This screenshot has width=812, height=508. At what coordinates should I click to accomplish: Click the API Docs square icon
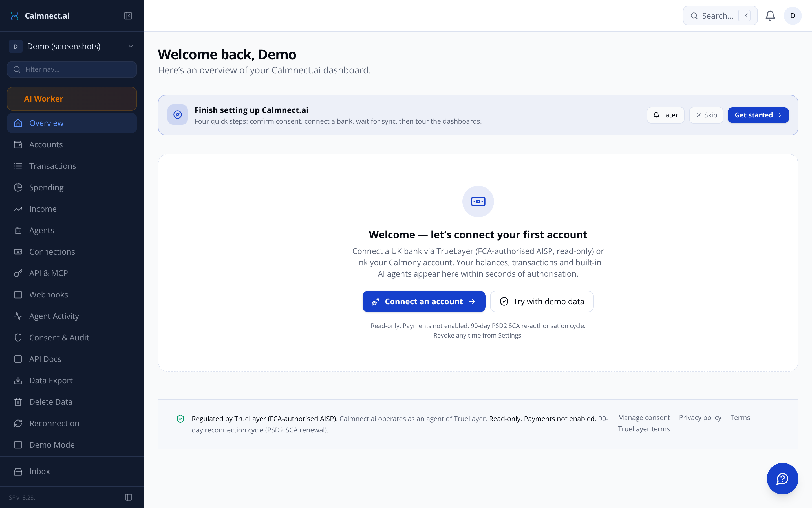click(18, 359)
